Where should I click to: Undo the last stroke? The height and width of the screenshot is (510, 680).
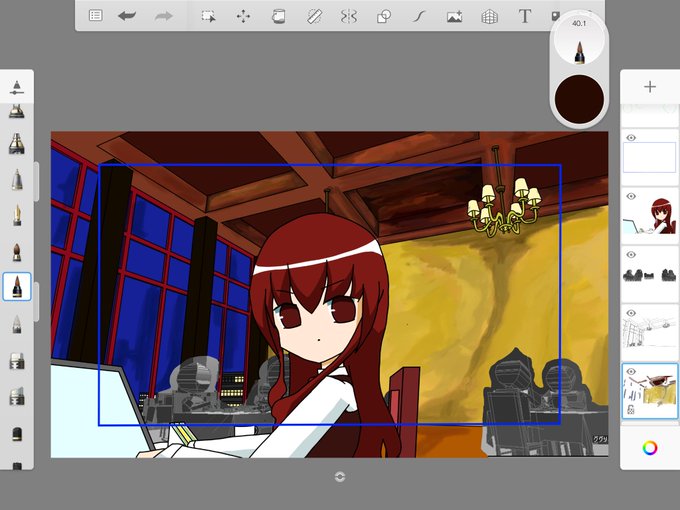coord(127,16)
